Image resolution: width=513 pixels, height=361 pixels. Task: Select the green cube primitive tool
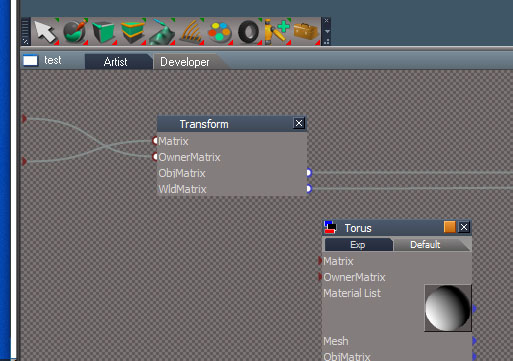click(103, 32)
